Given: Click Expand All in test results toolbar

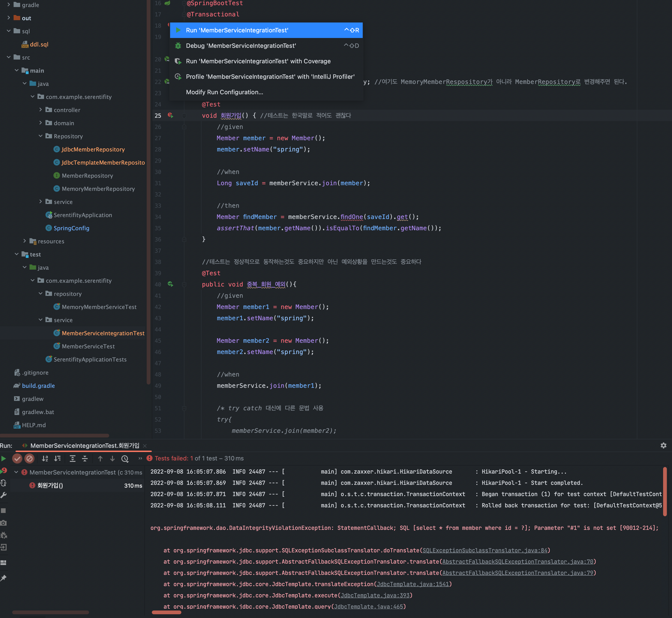Looking at the screenshot, I should coord(72,459).
